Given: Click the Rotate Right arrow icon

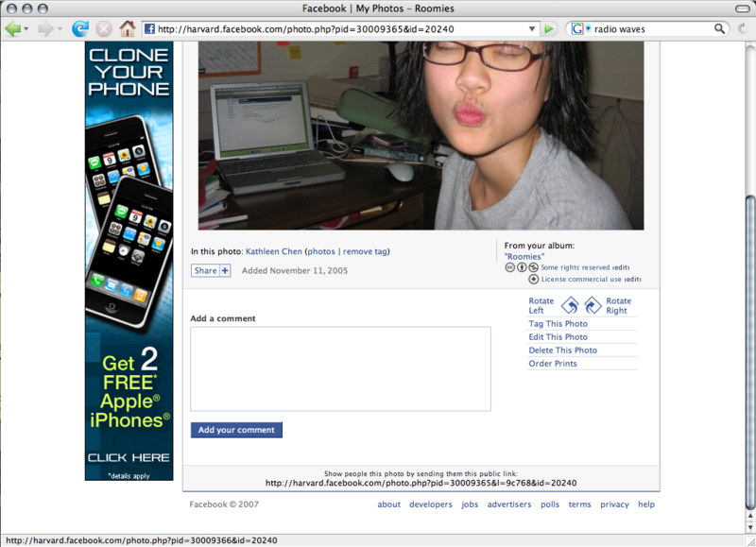Looking at the screenshot, I should point(593,305).
